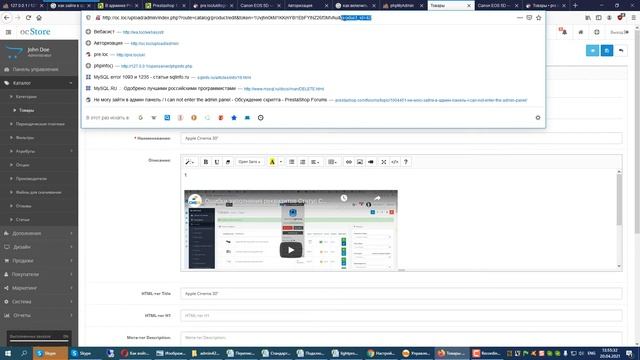Screen dimensions: 640x360
Task: Click the Meta-tag Description input field
Action: click(401, 338)
